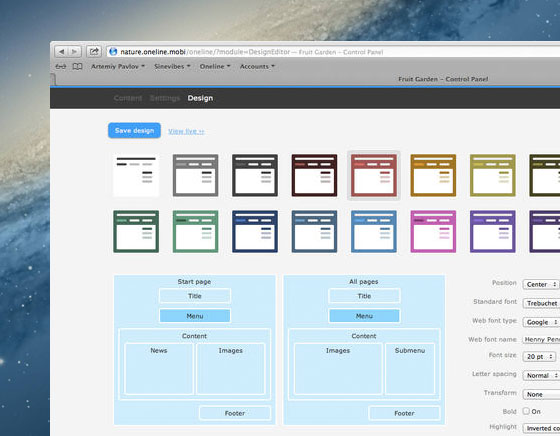Select the Menu block in Start page

195,316
